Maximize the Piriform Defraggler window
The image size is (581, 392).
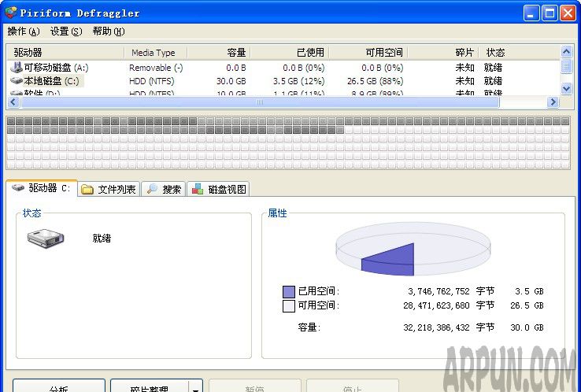click(550, 13)
